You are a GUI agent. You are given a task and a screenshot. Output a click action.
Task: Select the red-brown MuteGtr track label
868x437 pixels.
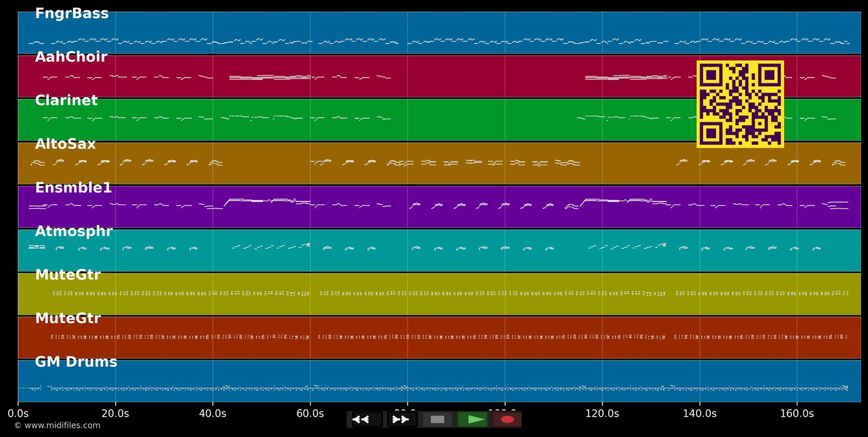tap(68, 319)
